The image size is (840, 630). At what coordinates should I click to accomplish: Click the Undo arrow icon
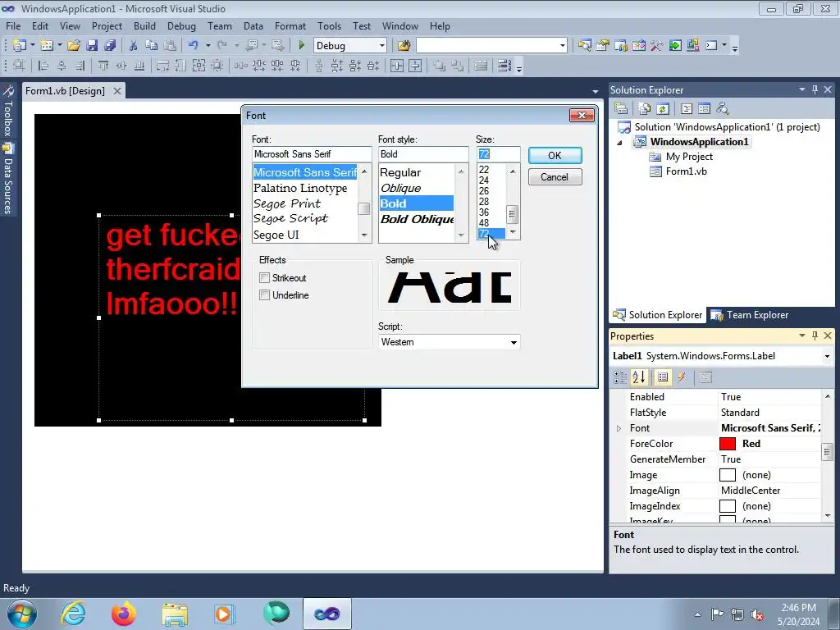194,46
